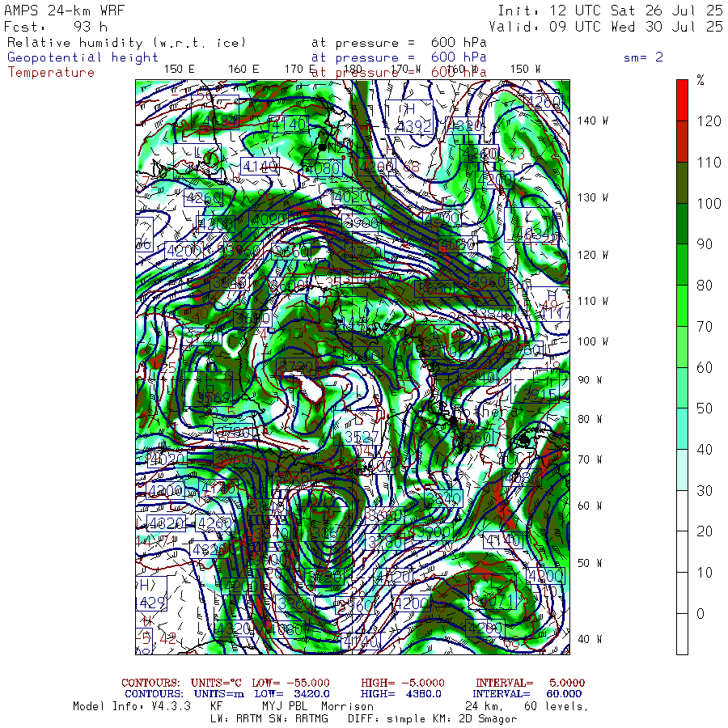Click the blue 'Geopotential height' label
The image size is (728, 728).
pyautogui.click(x=83, y=57)
